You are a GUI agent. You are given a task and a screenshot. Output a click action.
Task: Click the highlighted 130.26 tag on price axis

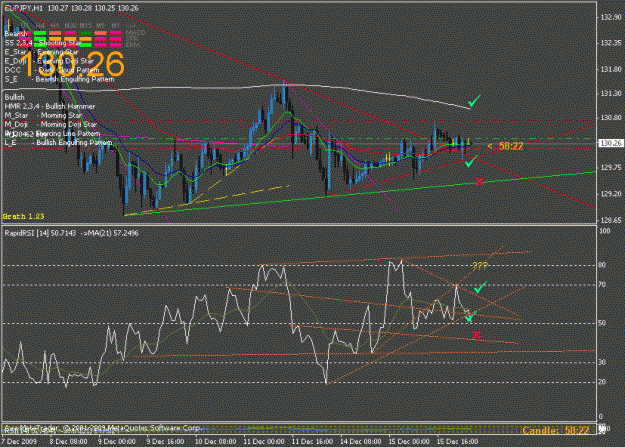pos(611,143)
